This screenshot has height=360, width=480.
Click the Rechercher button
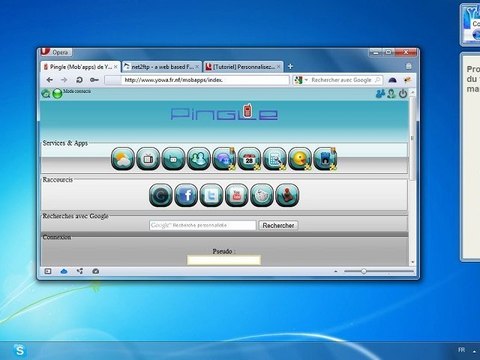(x=278, y=225)
